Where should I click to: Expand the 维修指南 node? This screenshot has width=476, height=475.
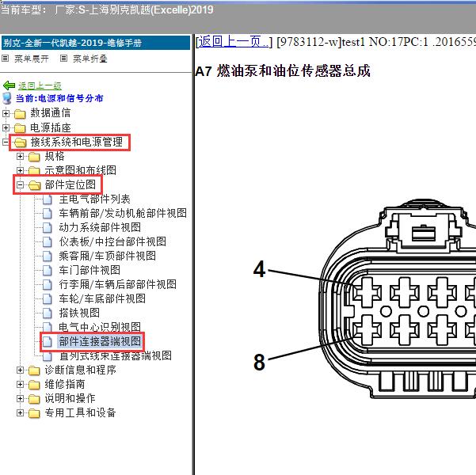(x=20, y=384)
